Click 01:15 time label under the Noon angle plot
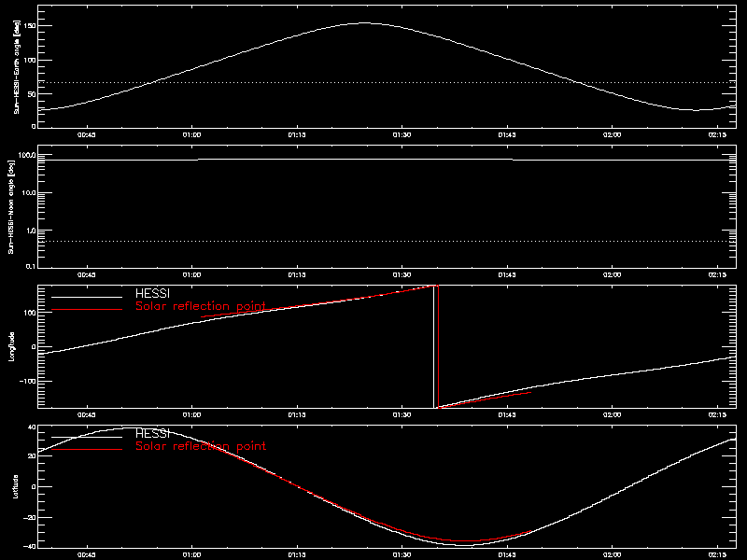The image size is (747, 560). click(297, 274)
